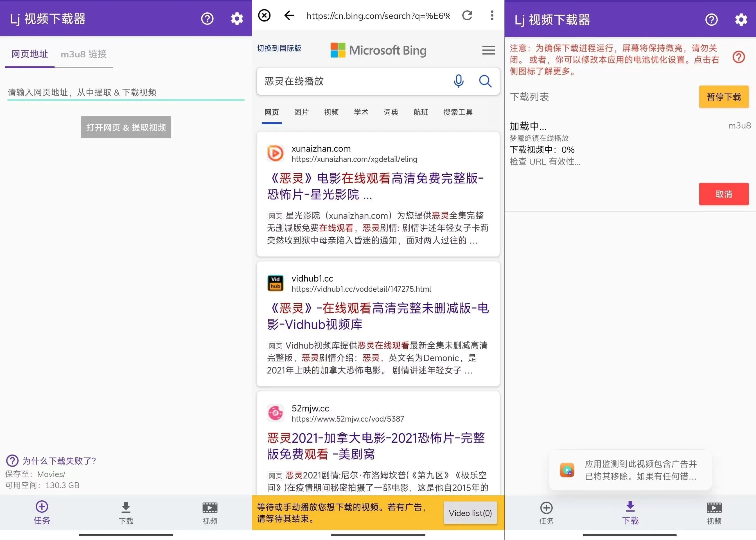Click the Bing magnifier search icon
This screenshot has width=756, height=540.
pyautogui.click(x=485, y=81)
